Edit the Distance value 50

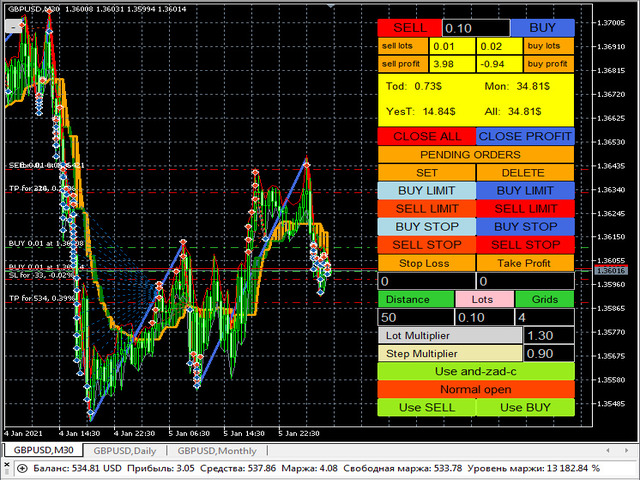pos(416,317)
